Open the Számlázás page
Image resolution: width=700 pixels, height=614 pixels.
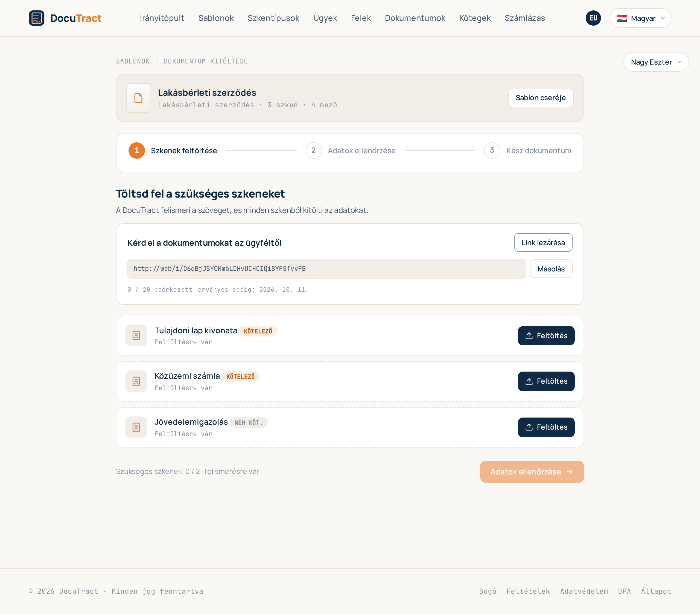point(525,18)
